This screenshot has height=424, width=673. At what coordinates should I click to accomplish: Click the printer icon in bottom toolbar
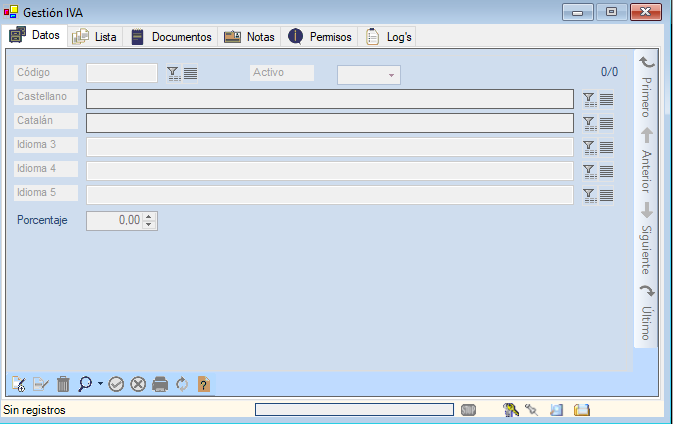160,384
